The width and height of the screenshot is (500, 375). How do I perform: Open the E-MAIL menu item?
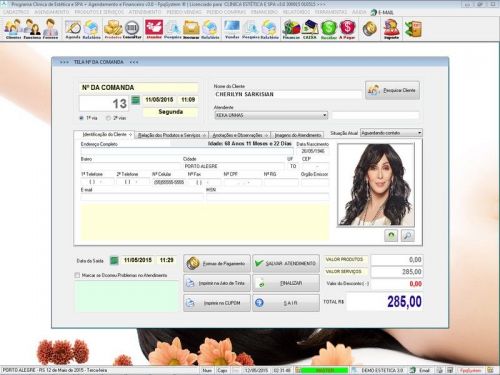pyautogui.click(x=382, y=12)
